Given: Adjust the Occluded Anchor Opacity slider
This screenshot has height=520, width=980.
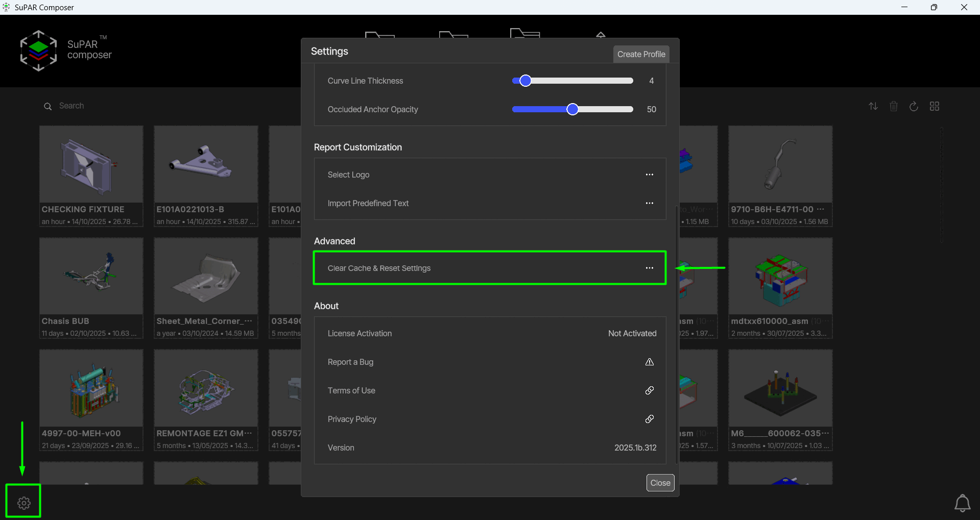Looking at the screenshot, I should pos(572,109).
